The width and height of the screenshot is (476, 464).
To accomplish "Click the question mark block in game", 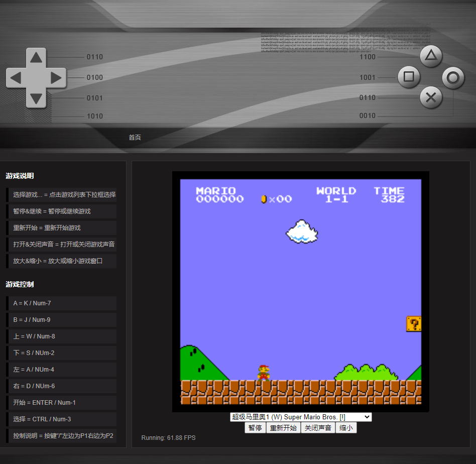I will (x=414, y=324).
